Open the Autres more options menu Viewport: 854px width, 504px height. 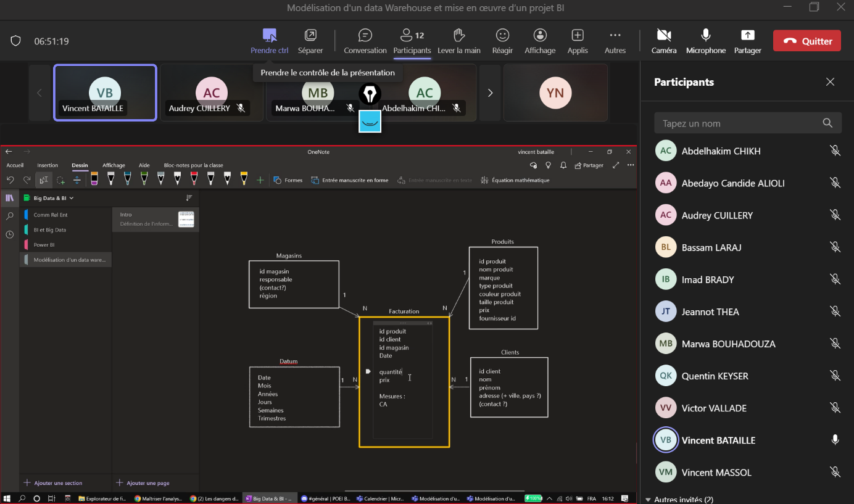click(615, 35)
